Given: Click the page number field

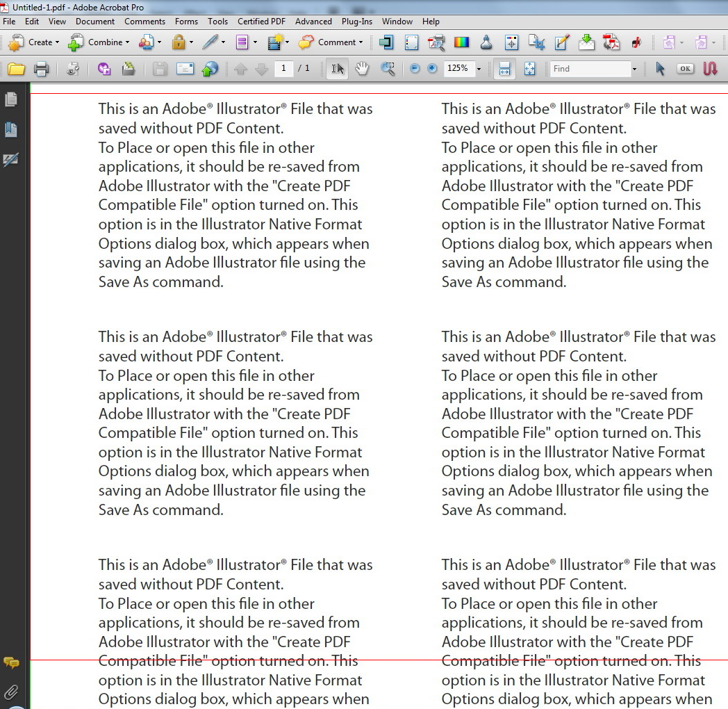Looking at the screenshot, I should 283,69.
